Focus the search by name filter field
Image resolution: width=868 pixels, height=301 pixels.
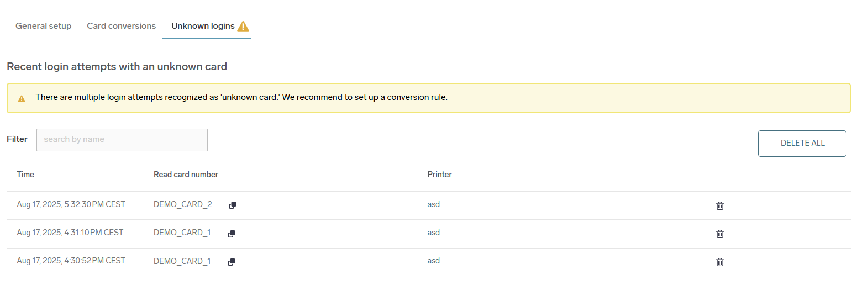[x=122, y=140]
